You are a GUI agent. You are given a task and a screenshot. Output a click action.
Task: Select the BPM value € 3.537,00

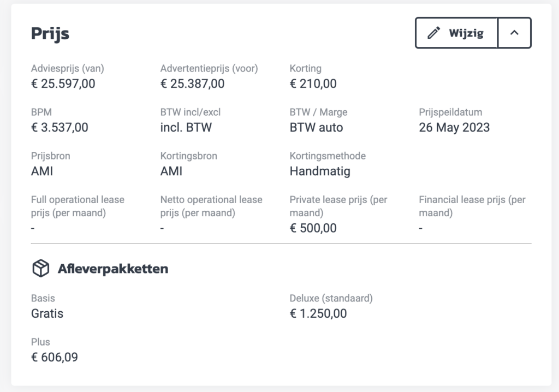pos(60,128)
